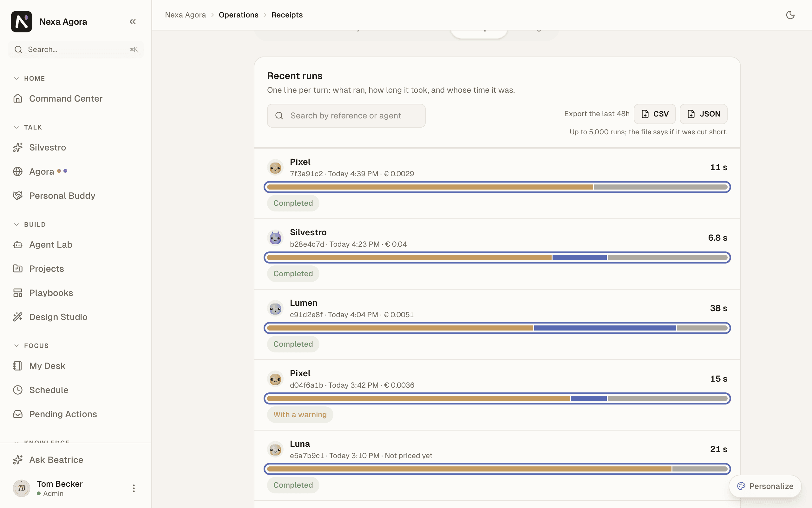This screenshot has height=508, width=812.
Task: Click Completed badge on Silvestro run
Action: pyautogui.click(x=293, y=273)
